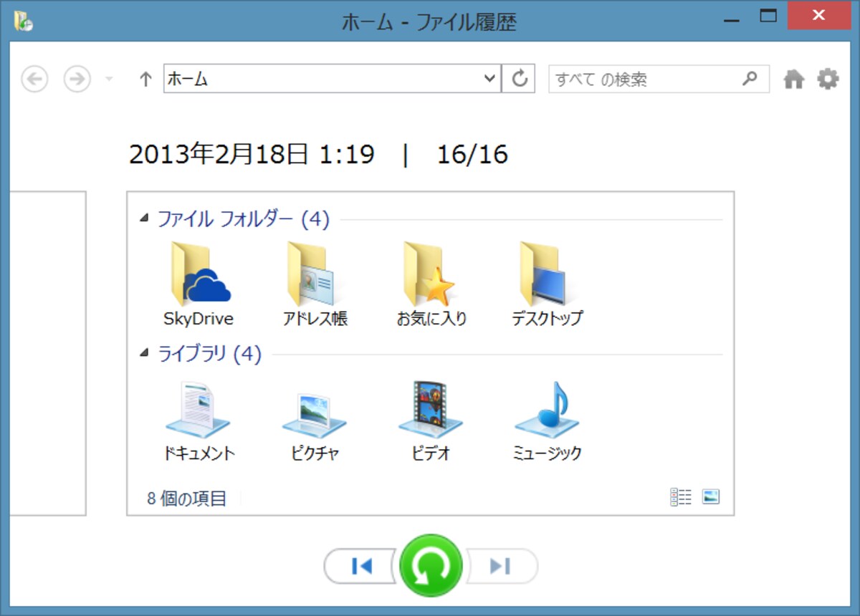Click the 8 個の項目 status text
This screenshot has width=860, height=616.
click(186, 499)
